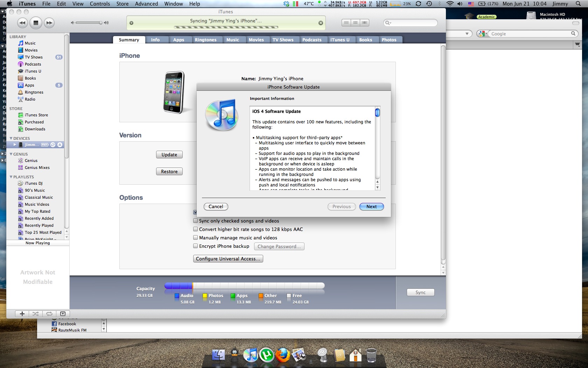Open the iTunes Store sidebar item
The image size is (588, 368).
(x=36, y=115)
